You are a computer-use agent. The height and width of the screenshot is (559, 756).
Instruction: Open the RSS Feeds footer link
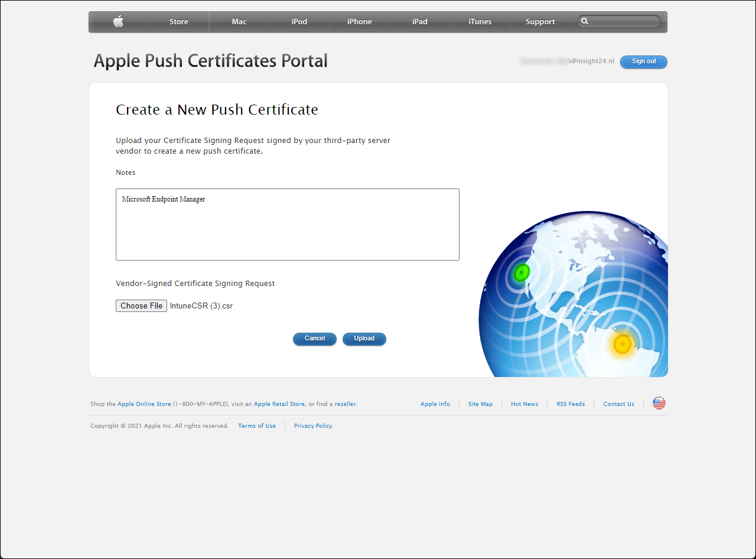[571, 404]
